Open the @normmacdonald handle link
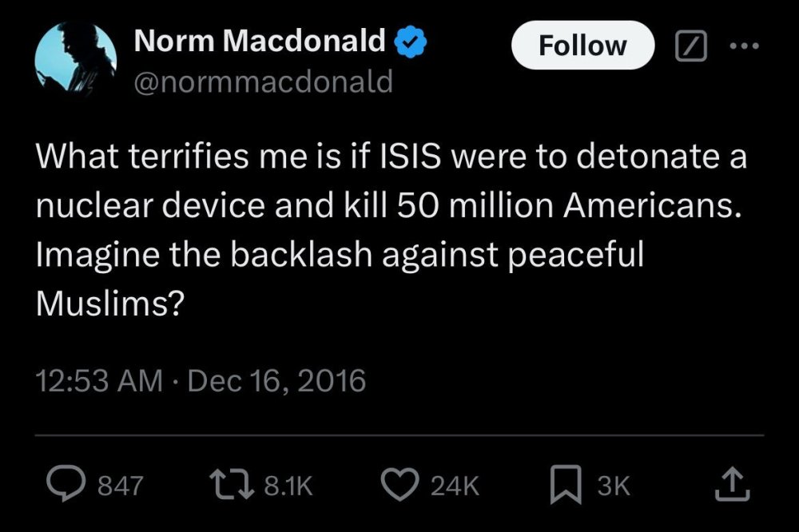Image resolution: width=799 pixels, height=532 pixels. (263, 81)
